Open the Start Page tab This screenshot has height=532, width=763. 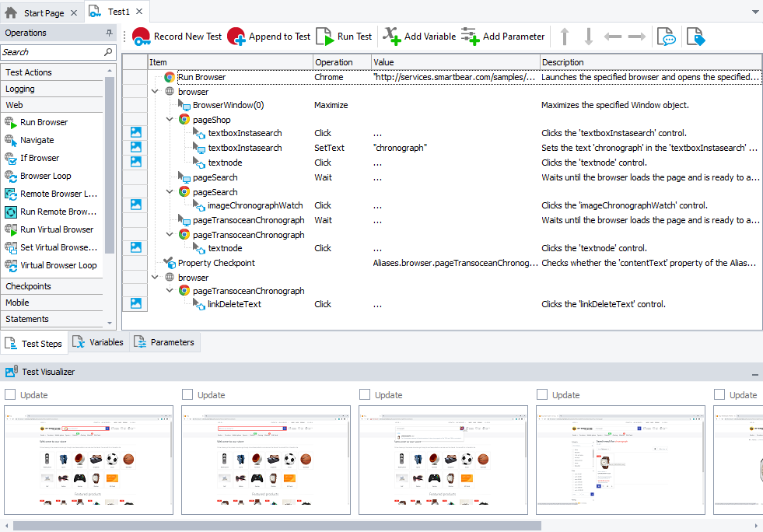click(43, 12)
